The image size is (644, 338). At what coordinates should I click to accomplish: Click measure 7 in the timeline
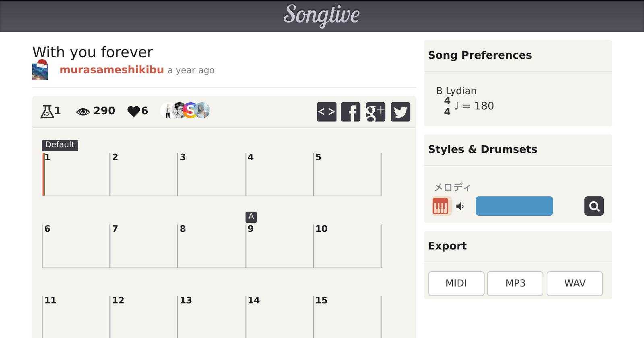click(143, 246)
